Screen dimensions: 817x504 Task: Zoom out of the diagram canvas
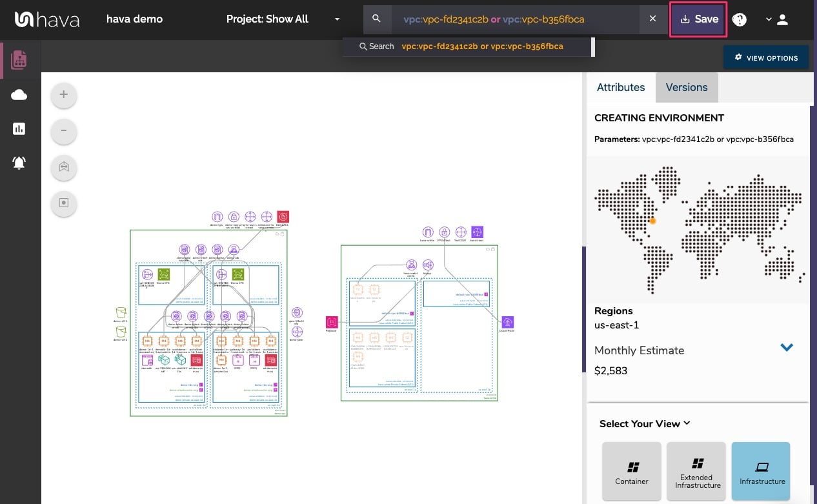[x=63, y=131]
